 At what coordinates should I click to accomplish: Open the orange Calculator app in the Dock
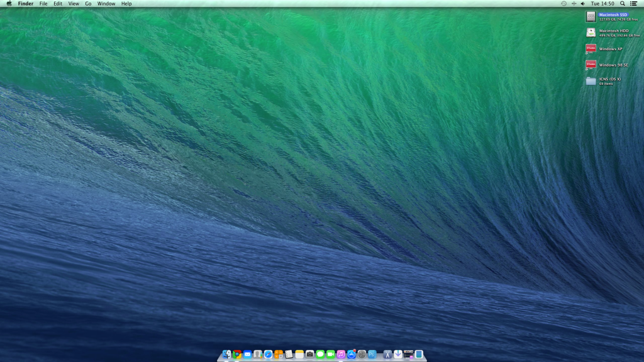pos(279,354)
